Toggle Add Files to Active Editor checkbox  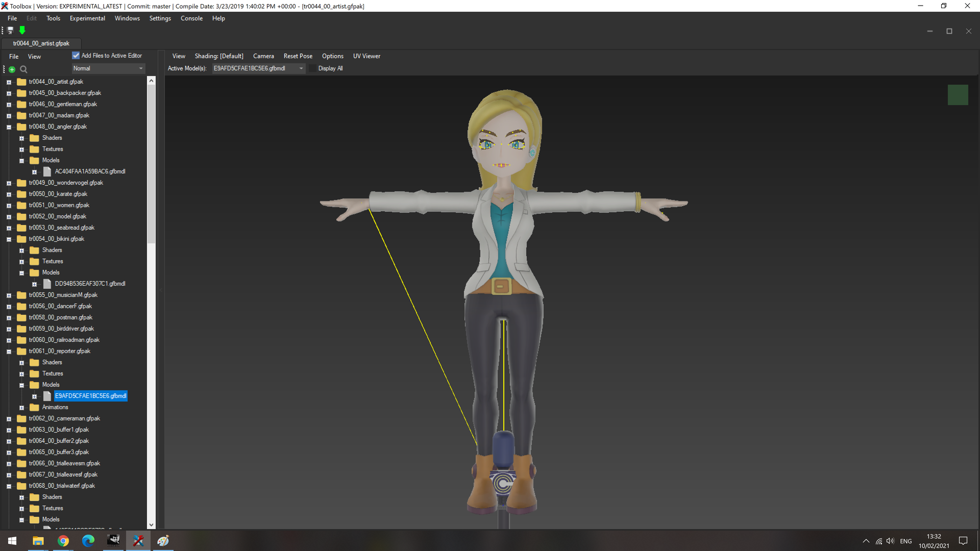pos(76,56)
